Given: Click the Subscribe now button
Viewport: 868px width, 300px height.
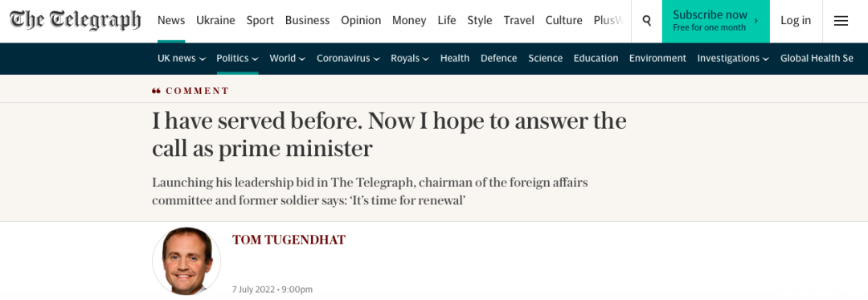Looking at the screenshot, I should coord(716,21).
